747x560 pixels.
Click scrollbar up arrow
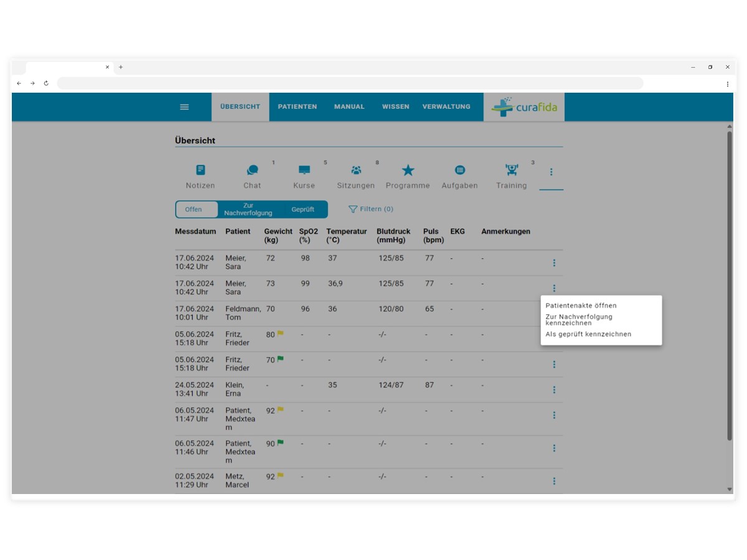click(x=730, y=126)
